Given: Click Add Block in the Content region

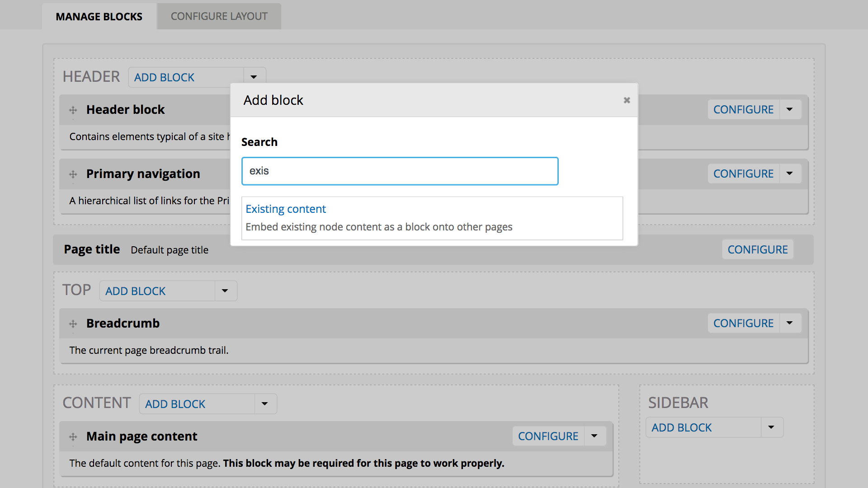Looking at the screenshot, I should [175, 404].
